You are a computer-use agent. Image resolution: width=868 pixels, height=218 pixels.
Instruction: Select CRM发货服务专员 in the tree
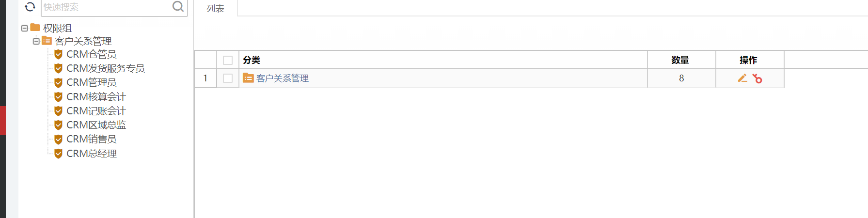click(x=106, y=68)
